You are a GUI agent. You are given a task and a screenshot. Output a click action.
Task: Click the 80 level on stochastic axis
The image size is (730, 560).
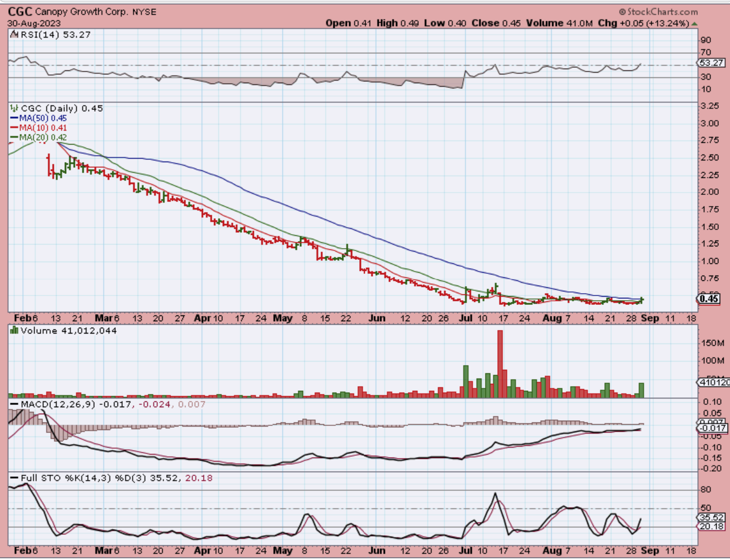click(706, 490)
